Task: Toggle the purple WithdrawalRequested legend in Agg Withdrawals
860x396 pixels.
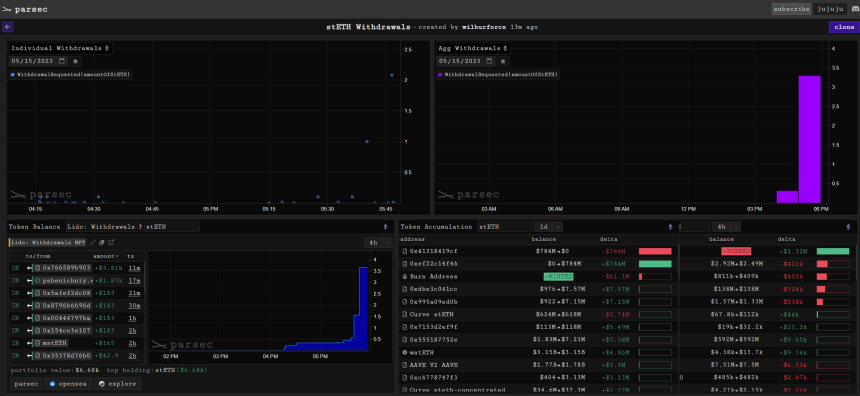Action: [x=498, y=74]
